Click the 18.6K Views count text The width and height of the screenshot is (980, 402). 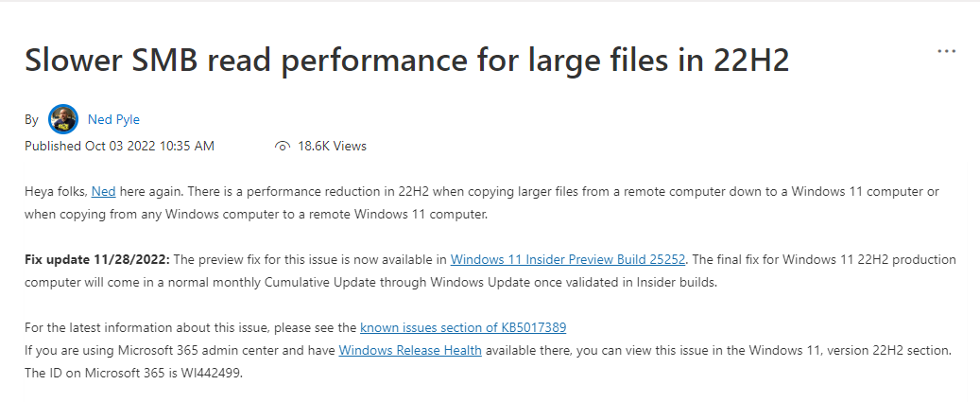pyautogui.click(x=332, y=147)
